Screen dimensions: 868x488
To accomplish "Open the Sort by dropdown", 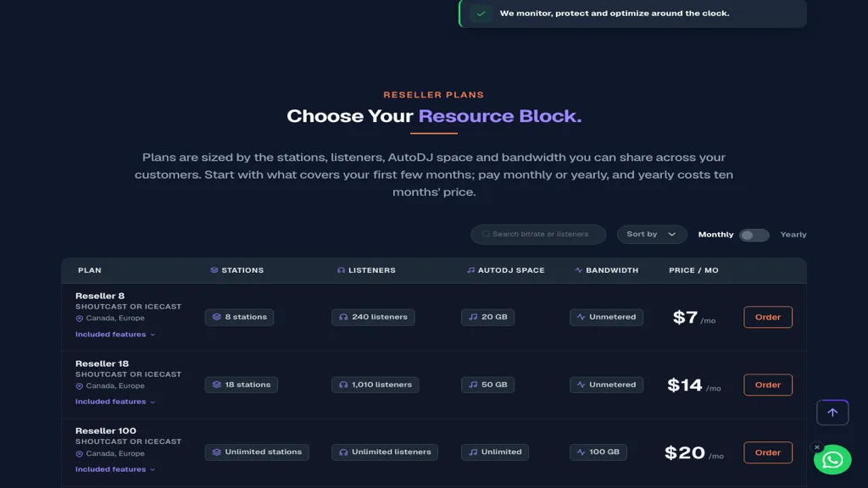I will (652, 234).
